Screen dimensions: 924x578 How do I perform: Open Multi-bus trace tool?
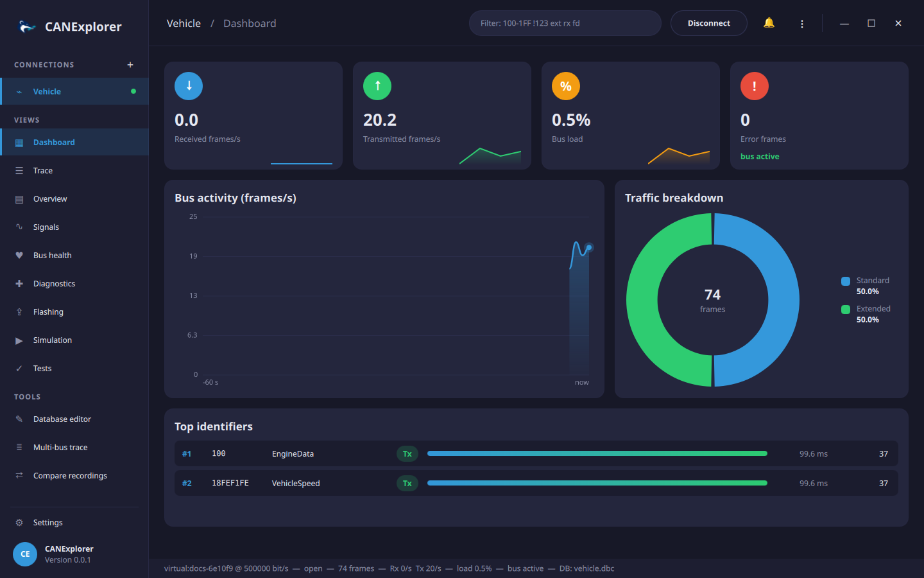pos(74,448)
